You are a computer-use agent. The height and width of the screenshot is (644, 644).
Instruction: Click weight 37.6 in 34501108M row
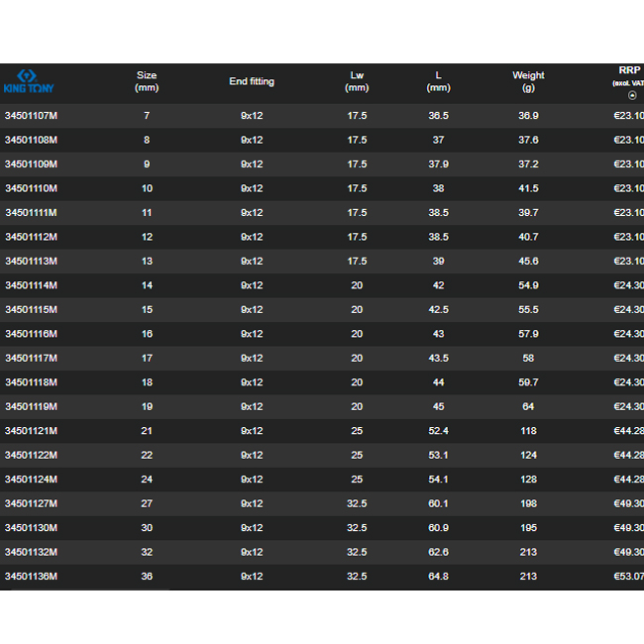tap(528, 140)
